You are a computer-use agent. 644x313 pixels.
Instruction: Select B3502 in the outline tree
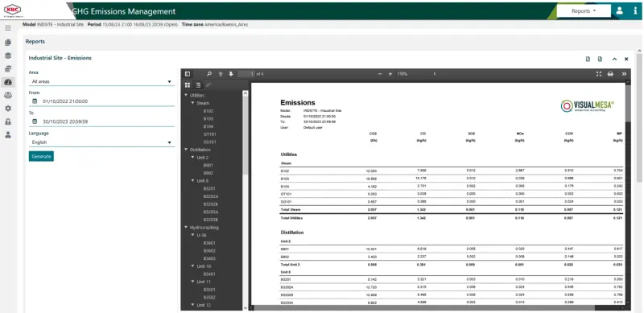209,298
